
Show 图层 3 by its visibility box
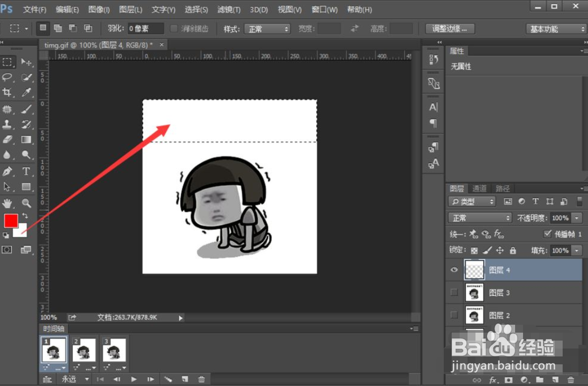(x=454, y=293)
